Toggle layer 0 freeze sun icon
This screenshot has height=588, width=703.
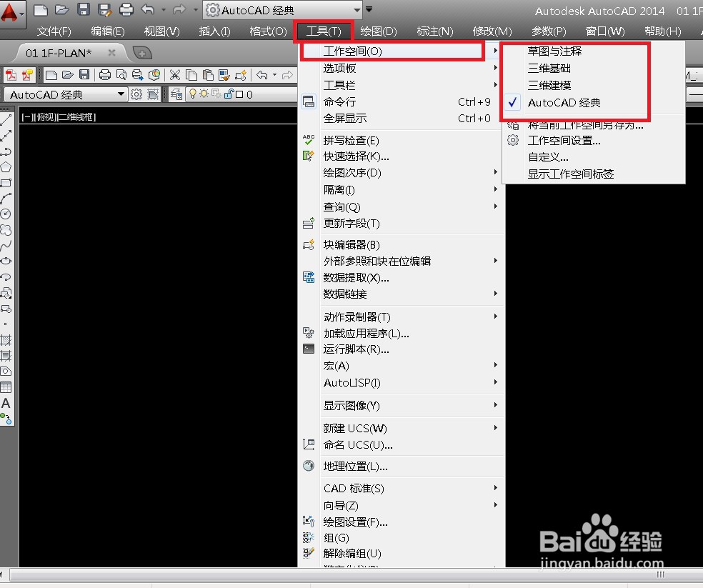click(204, 94)
